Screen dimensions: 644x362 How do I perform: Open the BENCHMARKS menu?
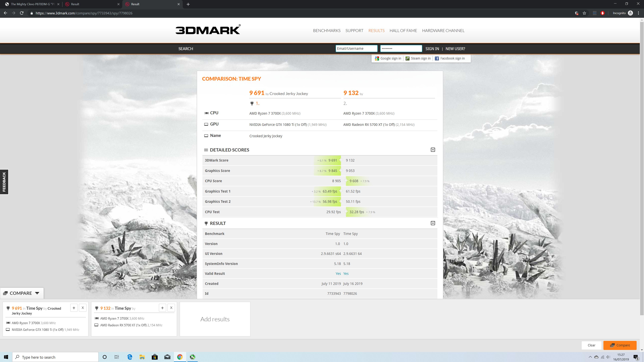(x=327, y=31)
